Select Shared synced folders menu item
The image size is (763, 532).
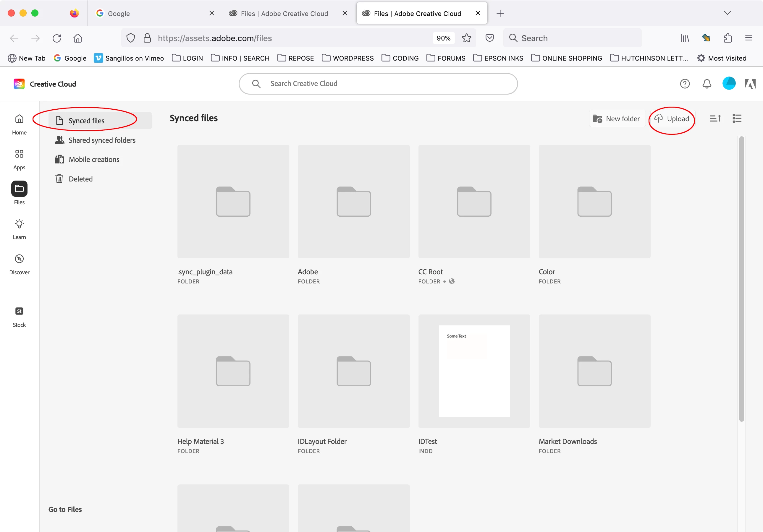tap(102, 140)
